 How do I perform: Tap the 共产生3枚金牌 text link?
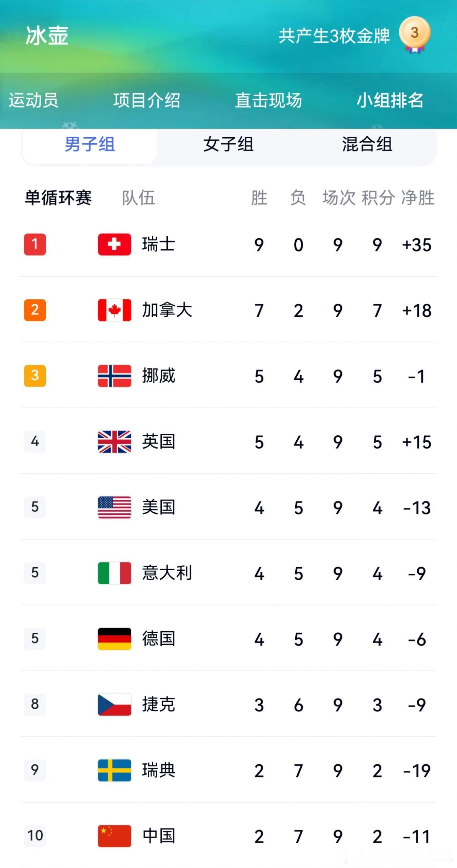click(x=334, y=36)
